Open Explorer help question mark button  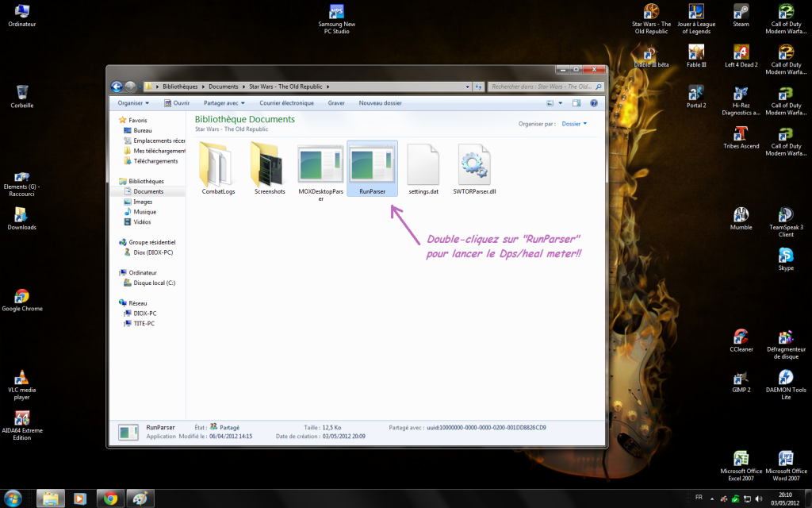[x=593, y=103]
